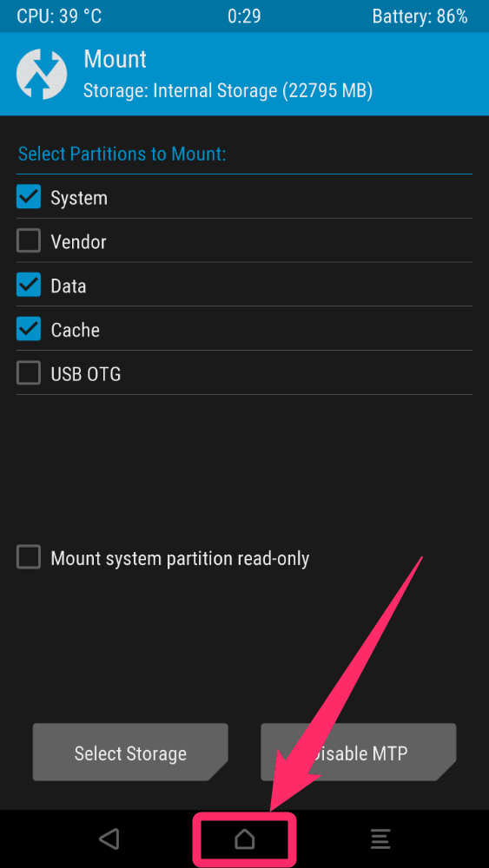Click the TWRP logo in header
The height and width of the screenshot is (868, 489).
click(42, 74)
